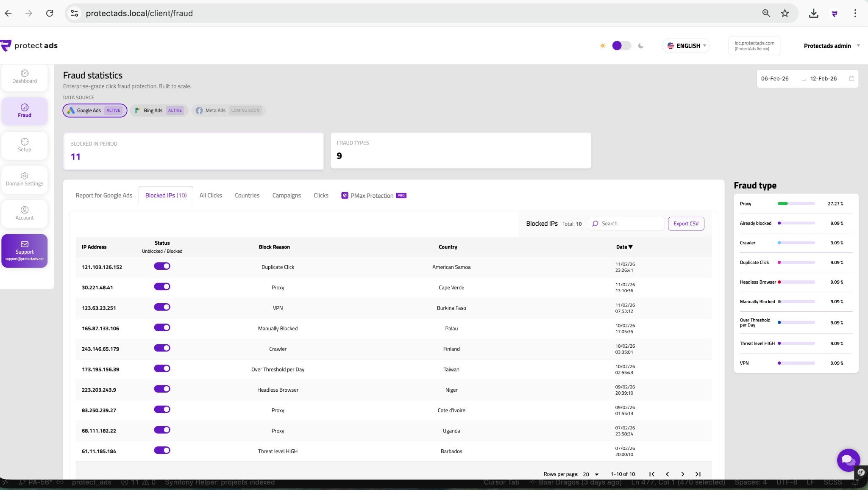868x490 pixels.
Task: Open the ENGLISH language dropdown
Action: [686, 45]
